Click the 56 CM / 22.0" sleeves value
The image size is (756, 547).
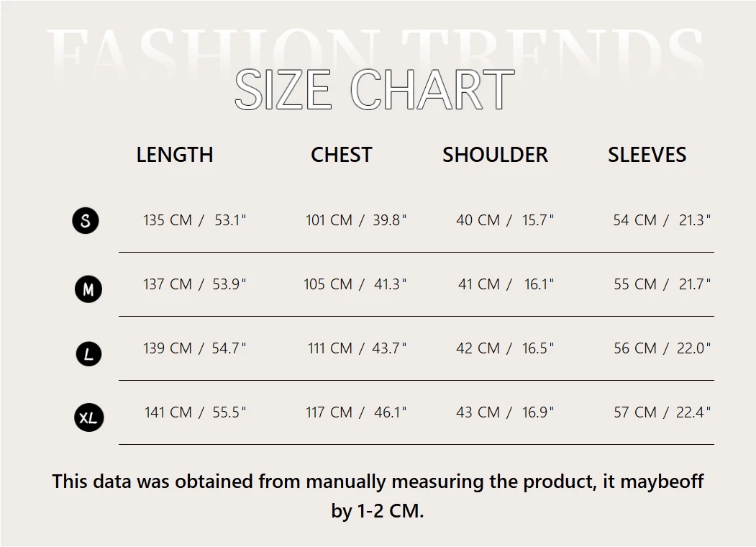coord(662,348)
